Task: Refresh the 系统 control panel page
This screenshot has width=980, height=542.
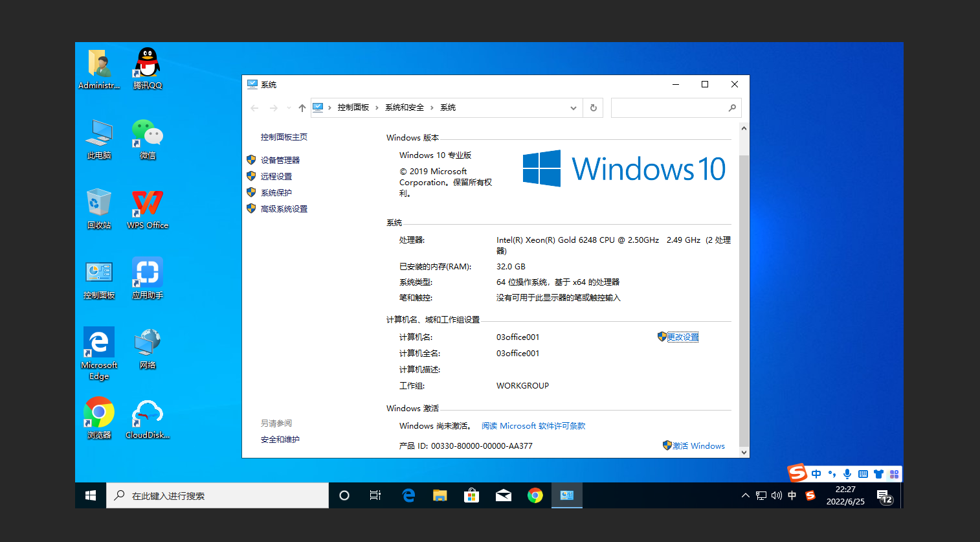Action: 593,108
